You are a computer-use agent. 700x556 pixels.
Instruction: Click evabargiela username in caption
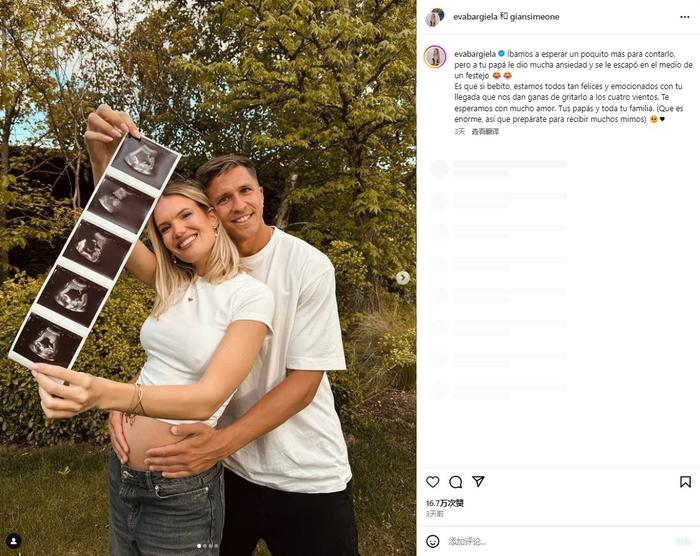pos(475,54)
